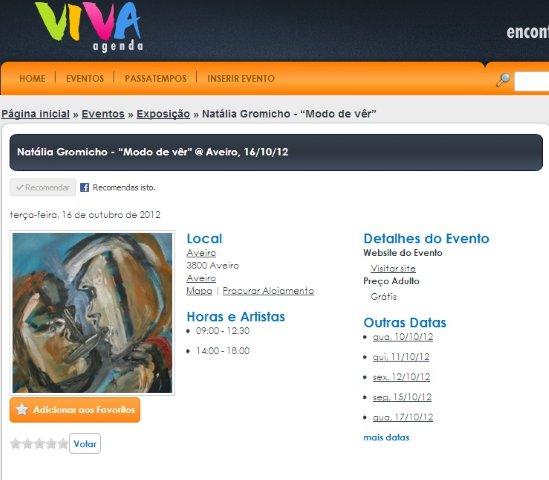Select the qua. 10/10/12 date link
The width and height of the screenshot is (549, 480).
(403, 337)
